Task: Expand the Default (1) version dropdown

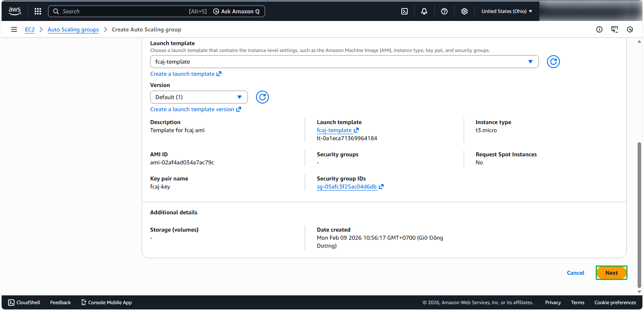Action: [x=199, y=97]
